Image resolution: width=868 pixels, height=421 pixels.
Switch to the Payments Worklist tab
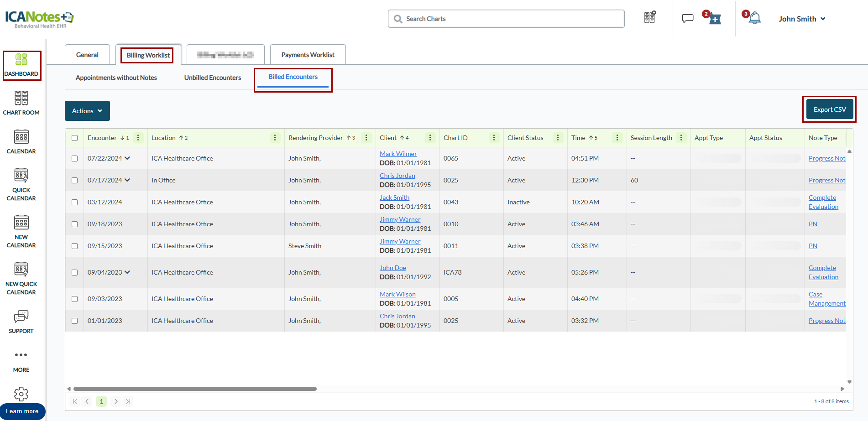(x=308, y=55)
